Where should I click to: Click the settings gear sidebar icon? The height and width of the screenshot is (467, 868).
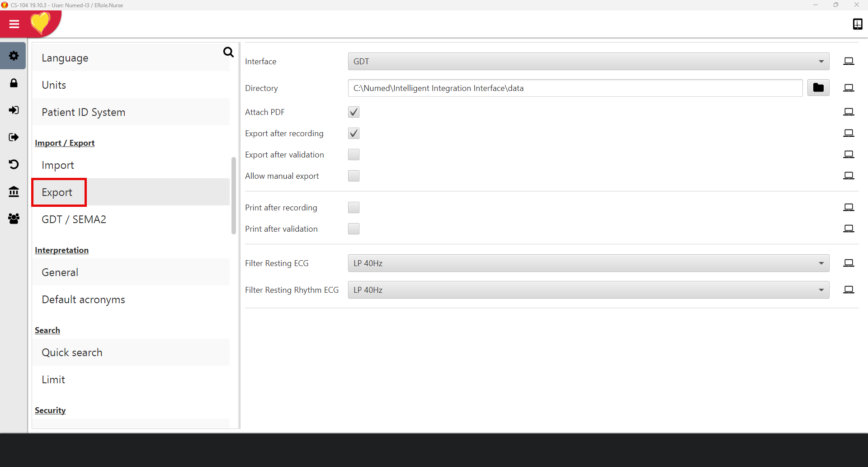[14, 56]
